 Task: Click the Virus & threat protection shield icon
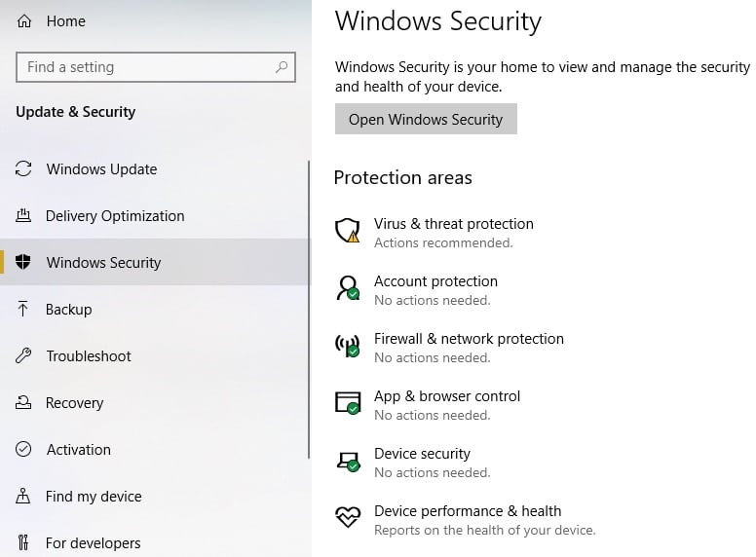[x=348, y=231]
